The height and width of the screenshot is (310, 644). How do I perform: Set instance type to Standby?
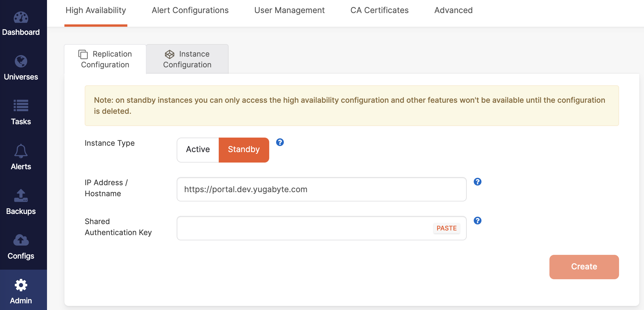[244, 150]
